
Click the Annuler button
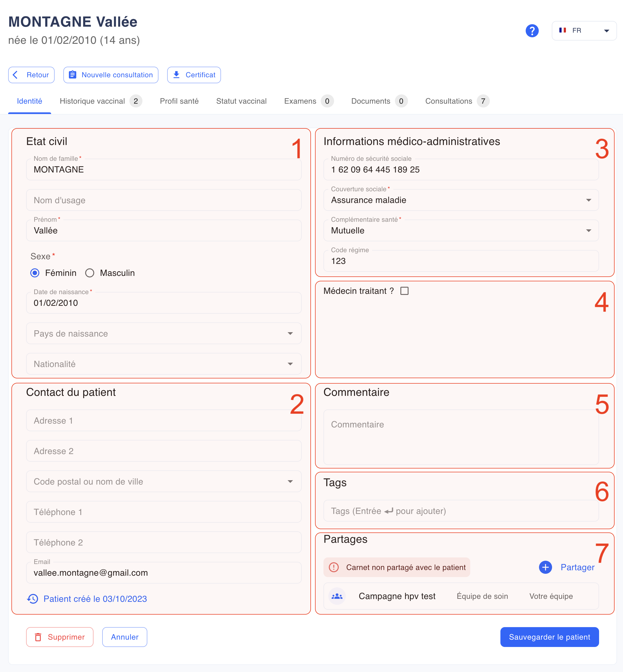125,637
